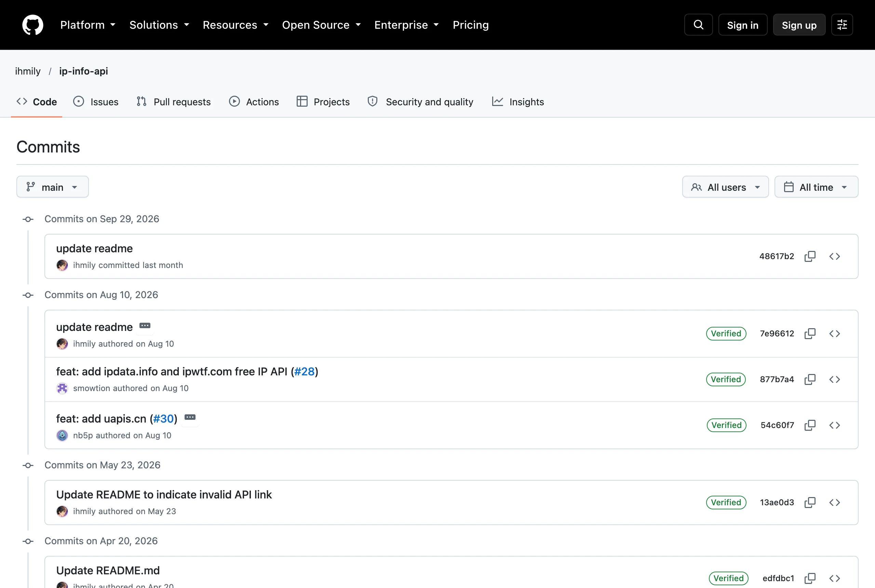Click nb5p avatar on the uapis.cn commit
875x588 pixels.
tap(62, 436)
